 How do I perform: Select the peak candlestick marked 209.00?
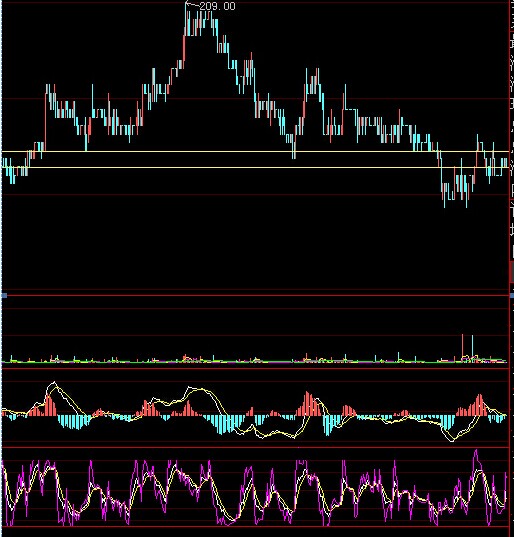point(186,19)
